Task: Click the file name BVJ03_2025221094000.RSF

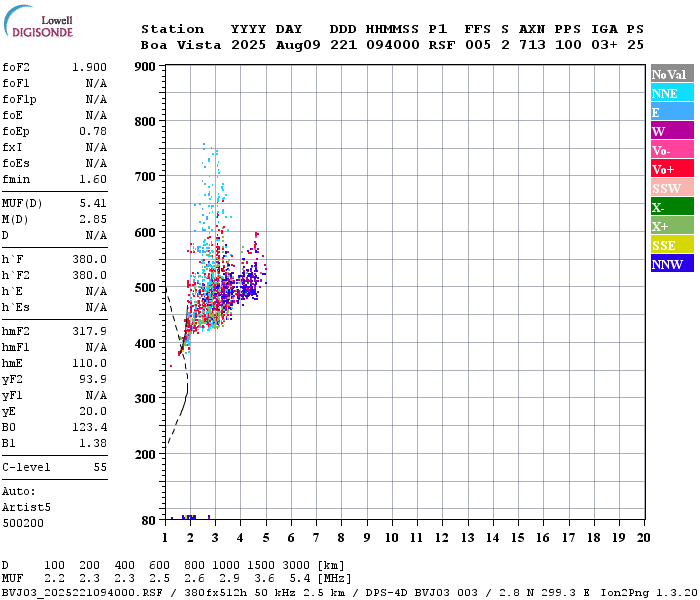Action: click(82, 593)
